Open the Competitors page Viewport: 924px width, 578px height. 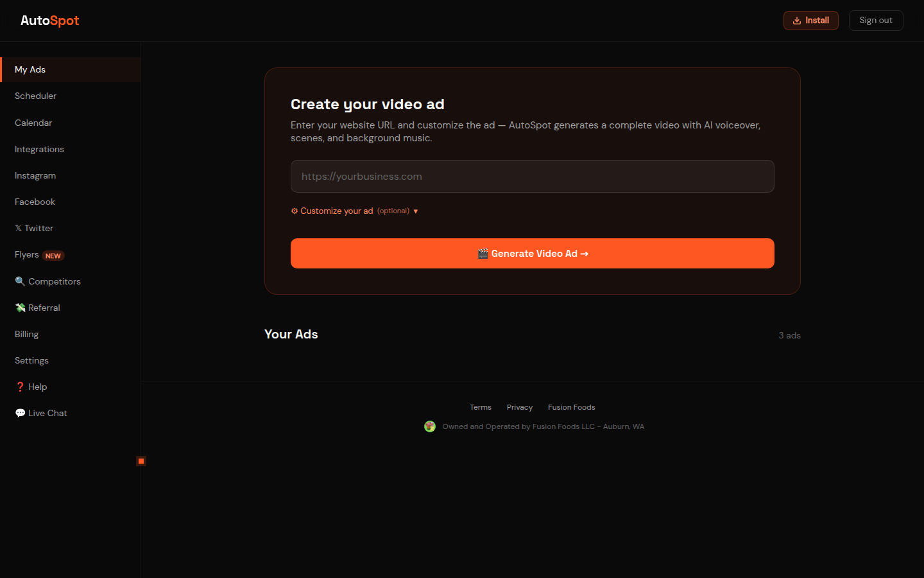point(71,281)
